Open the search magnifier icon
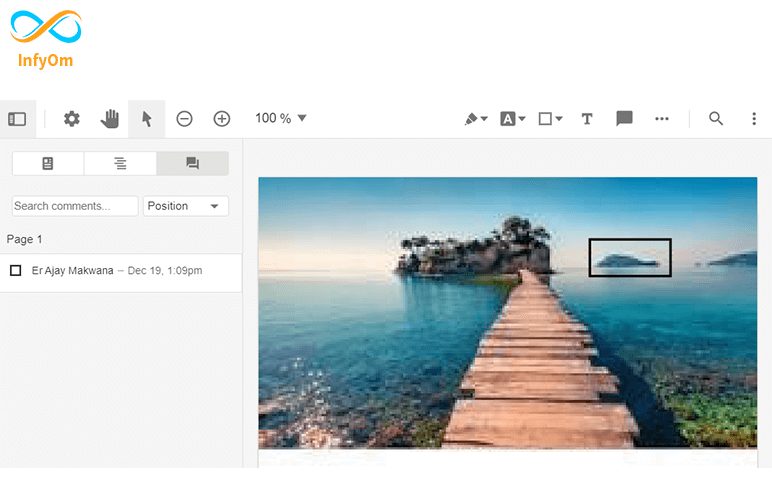Screen dimensions: 772x484 tap(716, 119)
